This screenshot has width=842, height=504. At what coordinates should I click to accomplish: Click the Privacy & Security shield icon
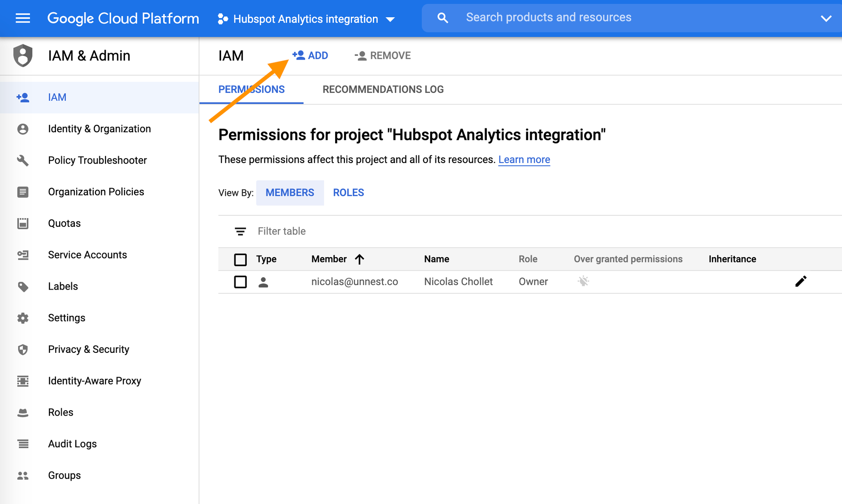click(23, 350)
